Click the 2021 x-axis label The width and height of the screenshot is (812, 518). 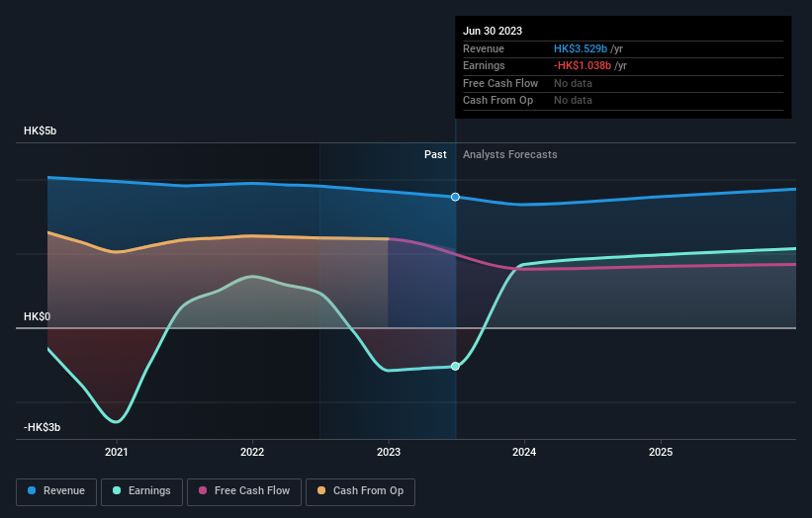[x=117, y=453]
